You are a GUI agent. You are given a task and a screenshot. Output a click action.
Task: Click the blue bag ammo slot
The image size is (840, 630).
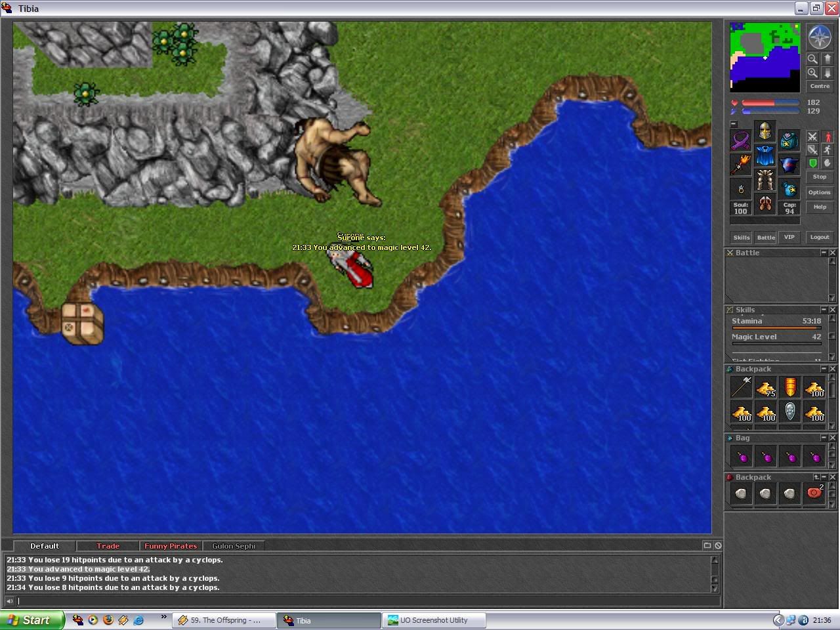click(x=789, y=189)
